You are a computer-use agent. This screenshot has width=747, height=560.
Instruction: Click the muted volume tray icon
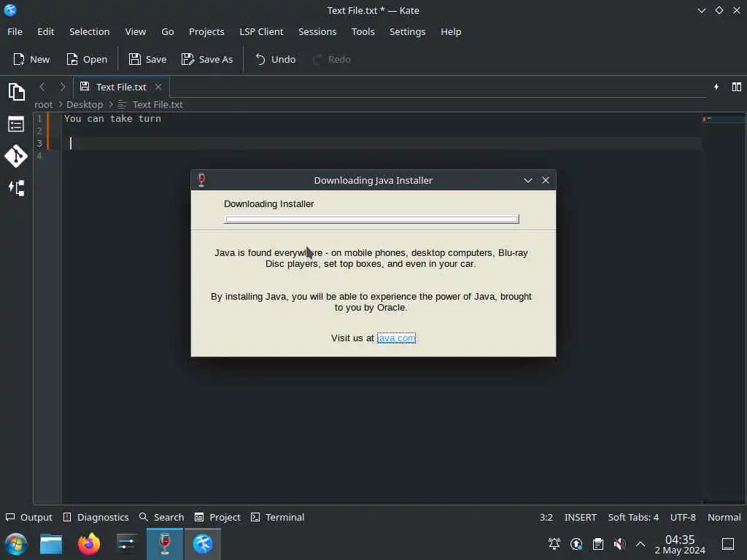point(619,544)
